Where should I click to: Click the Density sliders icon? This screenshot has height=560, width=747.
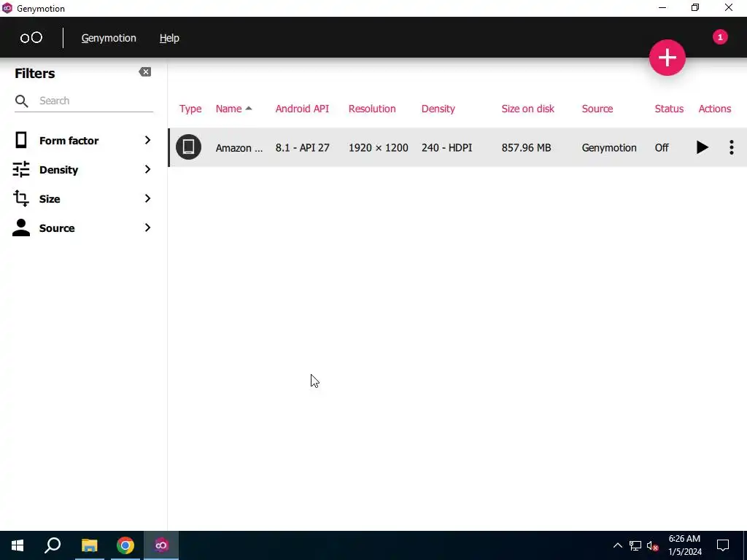tap(21, 169)
